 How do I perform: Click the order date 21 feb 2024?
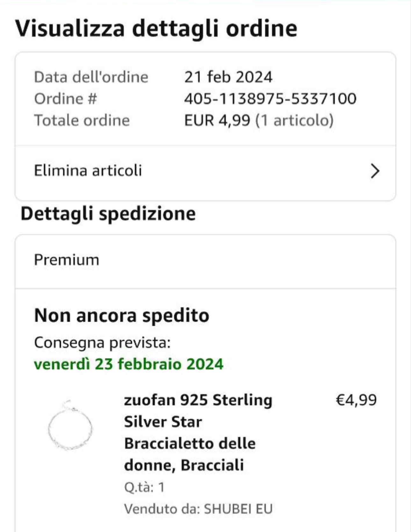[228, 77]
